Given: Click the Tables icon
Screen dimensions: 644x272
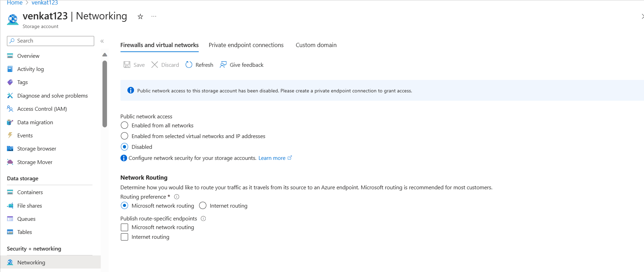Looking at the screenshot, I should [x=10, y=232].
